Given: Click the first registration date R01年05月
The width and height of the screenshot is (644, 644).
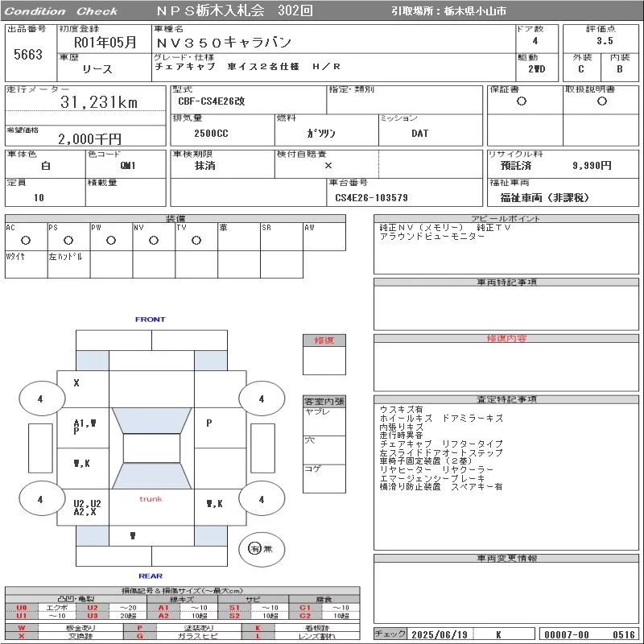Looking at the screenshot, I should 105,43.
